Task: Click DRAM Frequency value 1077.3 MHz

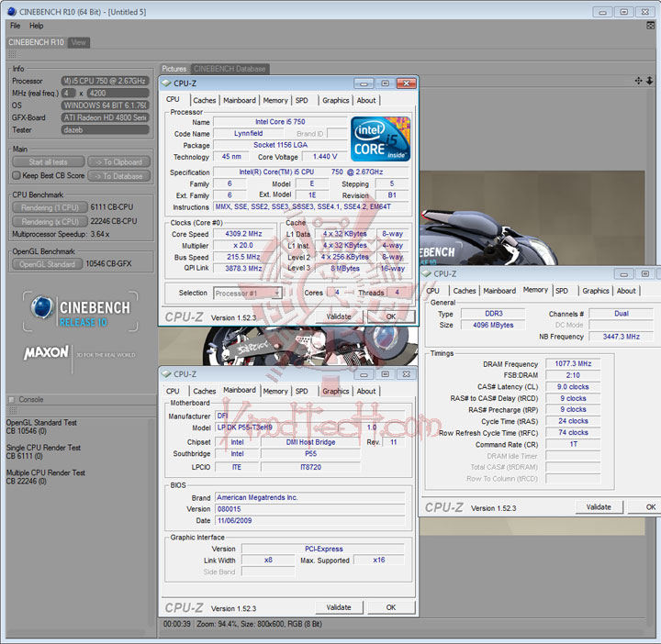Action: [x=573, y=363]
